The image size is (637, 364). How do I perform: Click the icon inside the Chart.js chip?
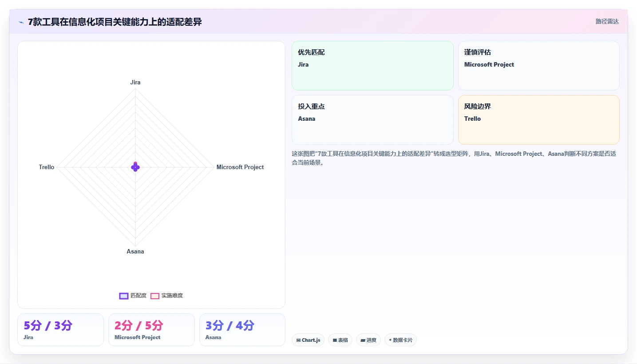298,340
